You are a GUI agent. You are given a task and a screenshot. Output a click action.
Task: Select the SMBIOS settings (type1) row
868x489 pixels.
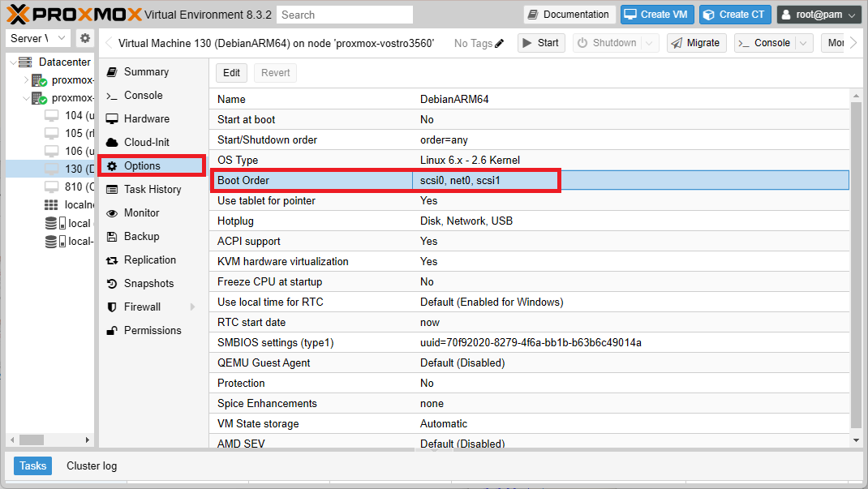(x=529, y=342)
